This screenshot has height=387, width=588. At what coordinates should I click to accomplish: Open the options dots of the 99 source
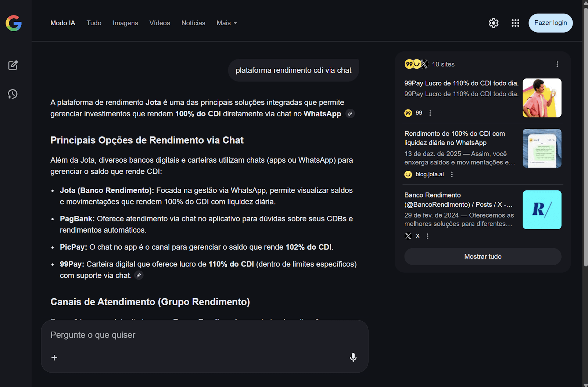430,113
